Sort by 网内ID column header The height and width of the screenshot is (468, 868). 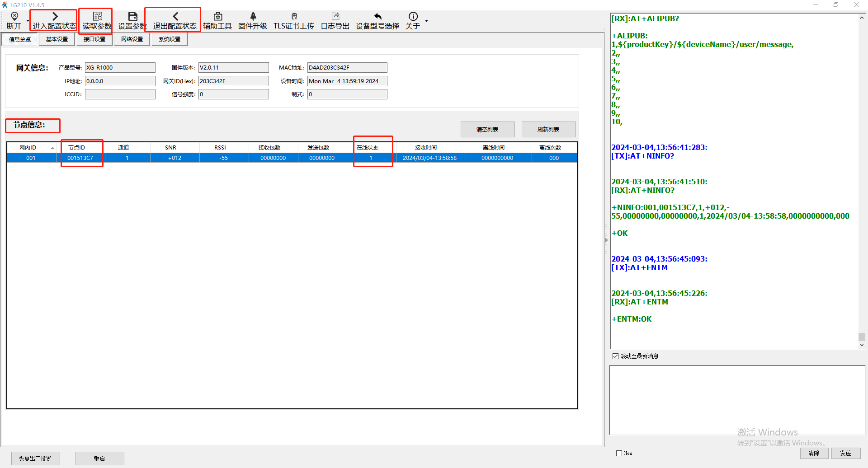(32, 148)
